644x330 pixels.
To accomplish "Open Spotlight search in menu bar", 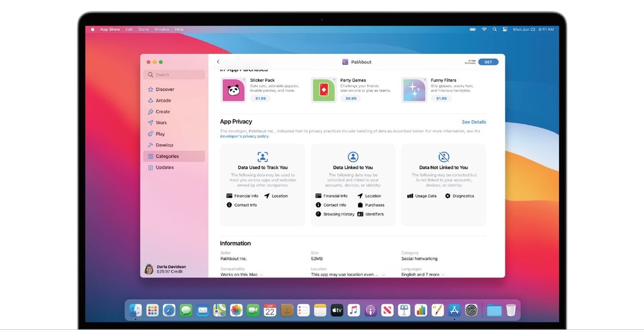I will [x=495, y=30].
